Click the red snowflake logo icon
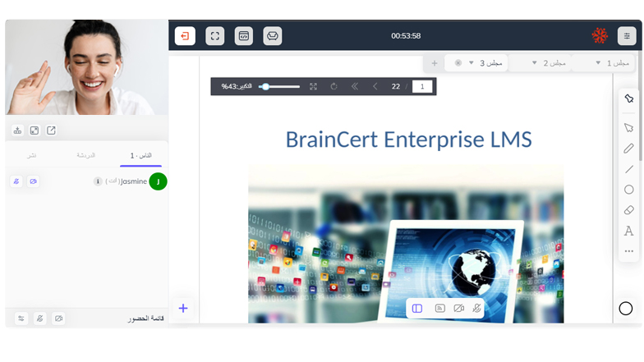Image resolution: width=644 pixels, height=362 pixels. click(x=600, y=36)
